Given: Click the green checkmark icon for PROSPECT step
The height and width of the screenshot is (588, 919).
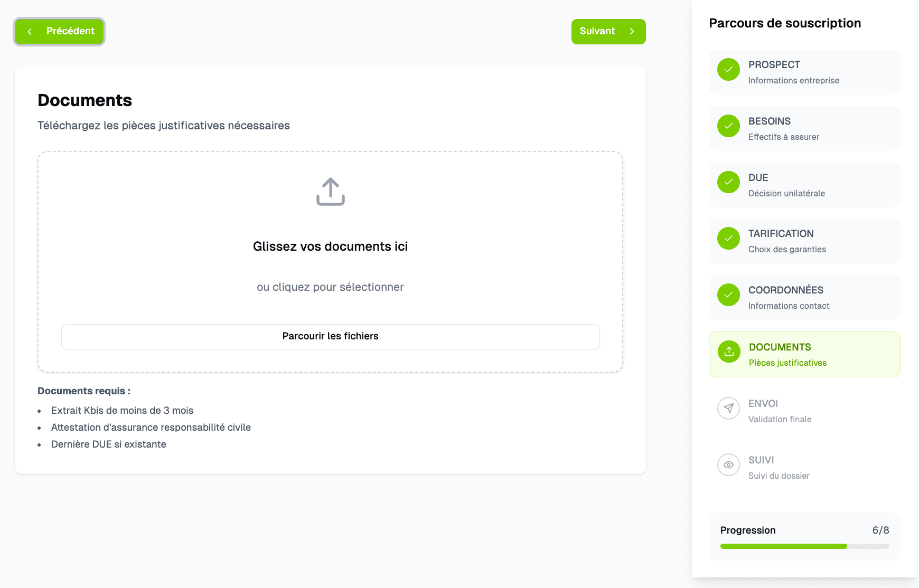Looking at the screenshot, I should pyautogui.click(x=728, y=70).
